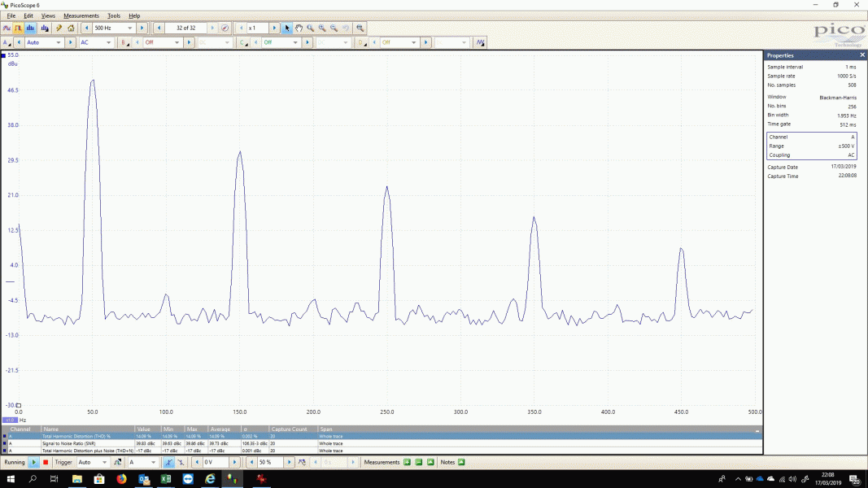Decrease pre-trigger 50 % arrow
This screenshot has height=488, width=868.
[x=251, y=462]
